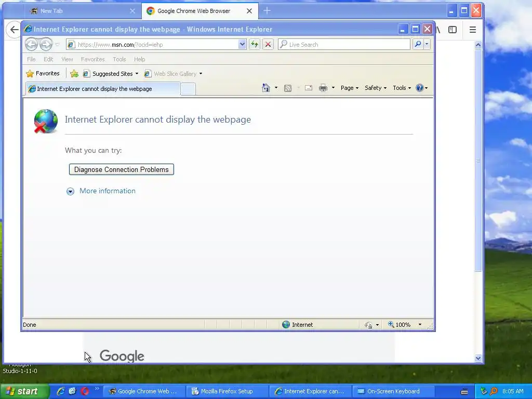
Task: Open the Page command menu
Action: 350,88
